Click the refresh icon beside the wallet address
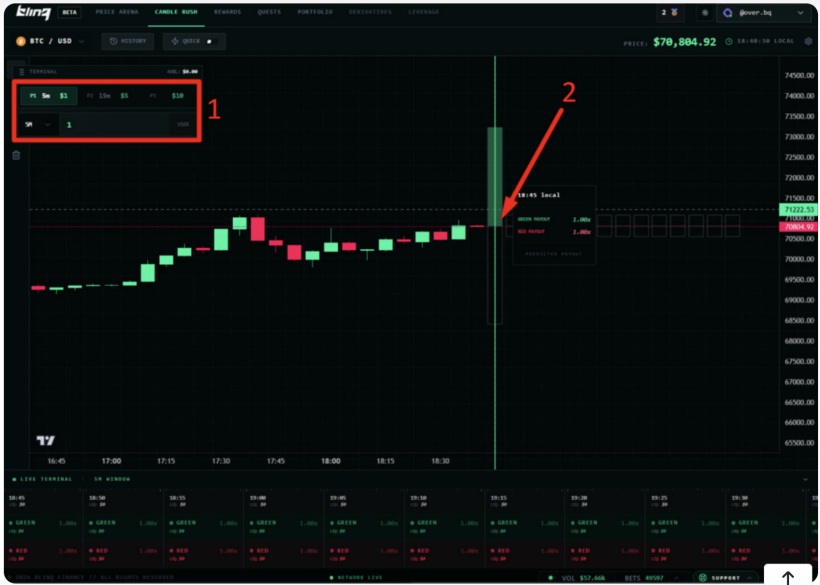The image size is (820, 585). (706, 13)
